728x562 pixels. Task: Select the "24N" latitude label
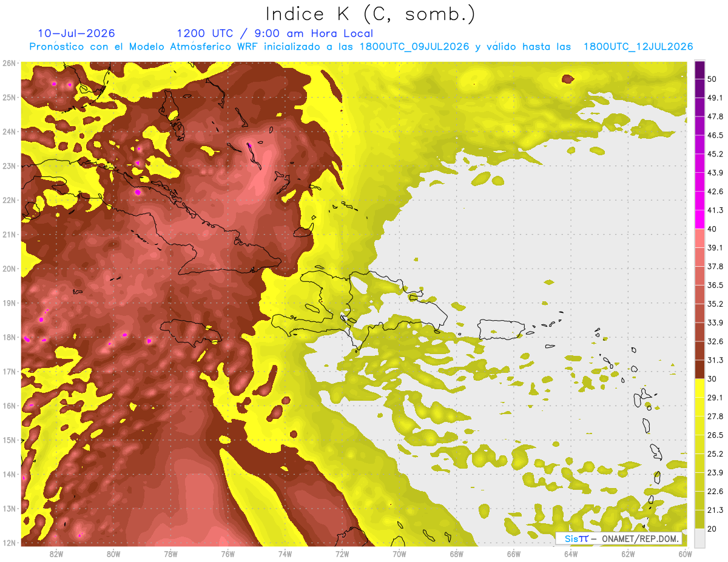pyautogui.click(x=8, y=132)
